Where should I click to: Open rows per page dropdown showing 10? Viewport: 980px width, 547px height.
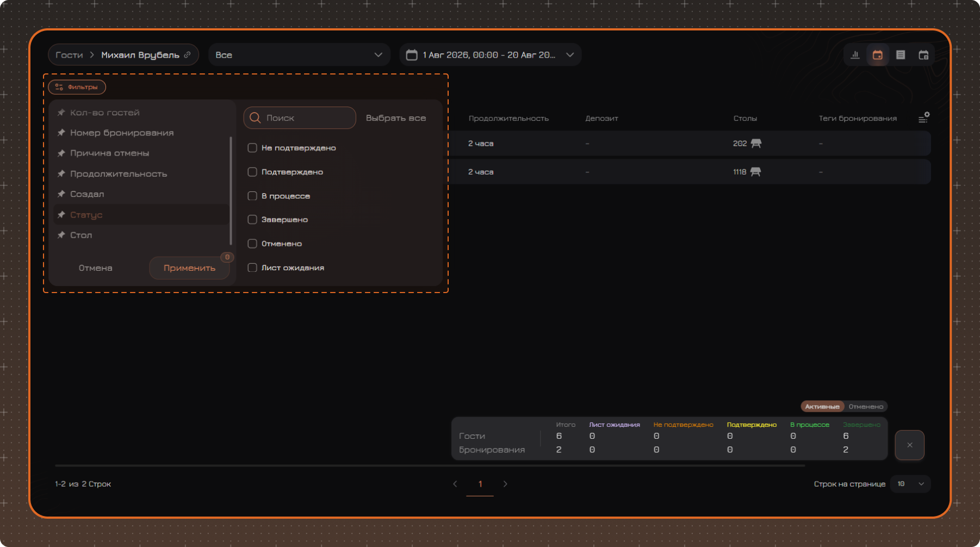910,484
